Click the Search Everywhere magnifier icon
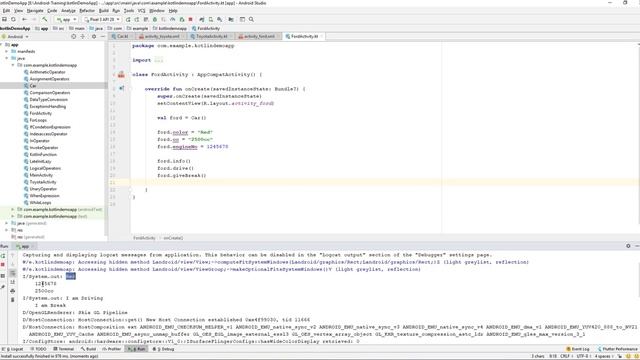Screen dimensions: 640x360 [251, 19]
